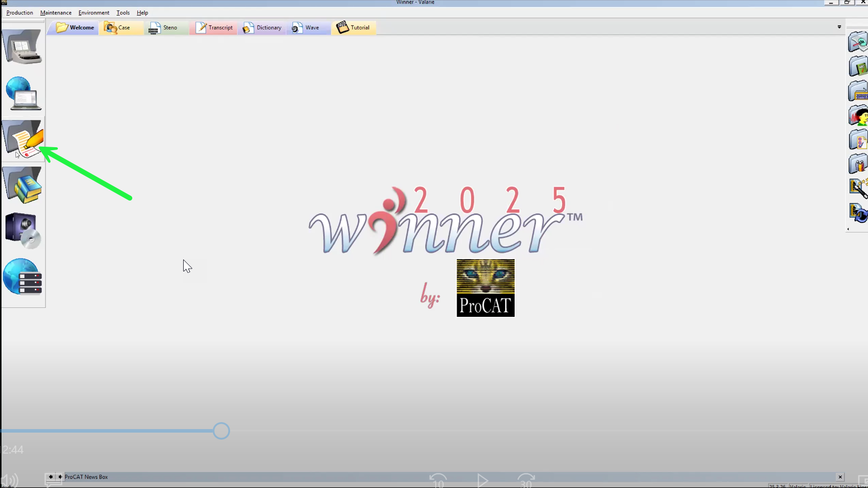Open the checklist document folder icon
Viewport: 868px width, 488px height.
858,140
